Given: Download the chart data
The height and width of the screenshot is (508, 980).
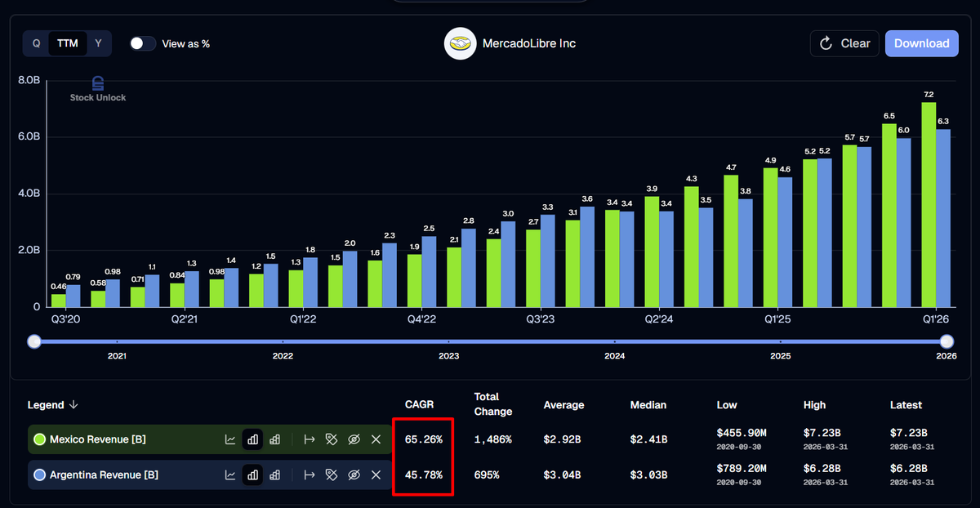Looking at the screenshot, I should tap(921, 43).
